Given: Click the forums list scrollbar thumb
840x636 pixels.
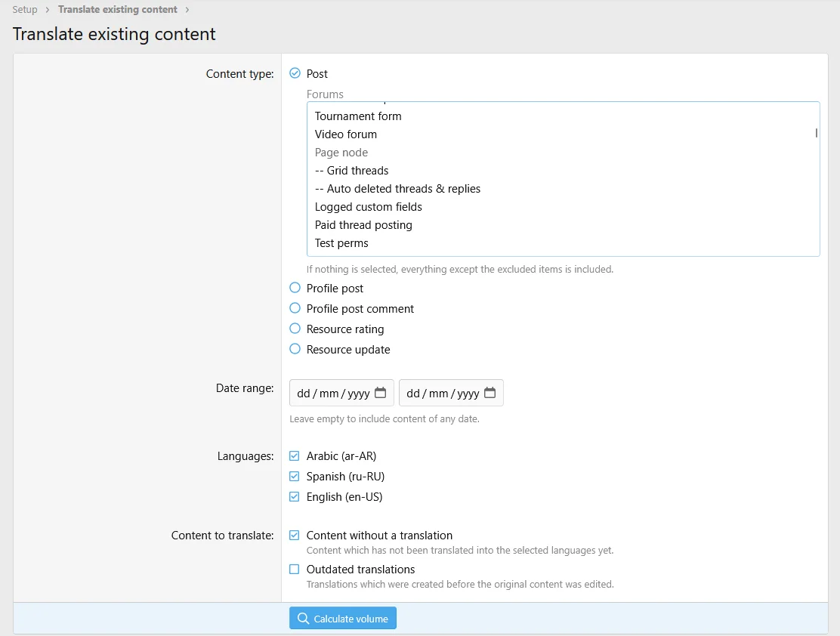Looking at the screenshot, I should pos(817,133).
